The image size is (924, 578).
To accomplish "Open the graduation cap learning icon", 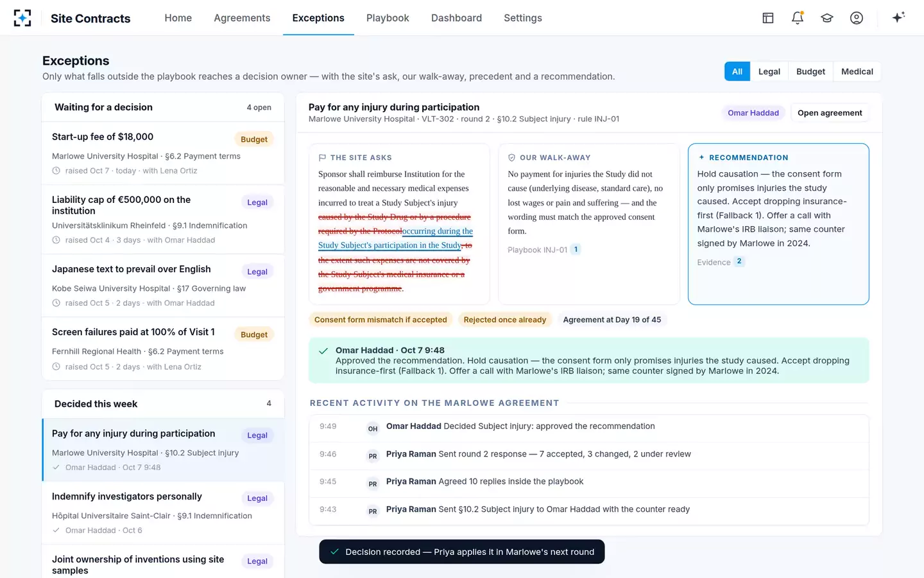I will point(827,18).
